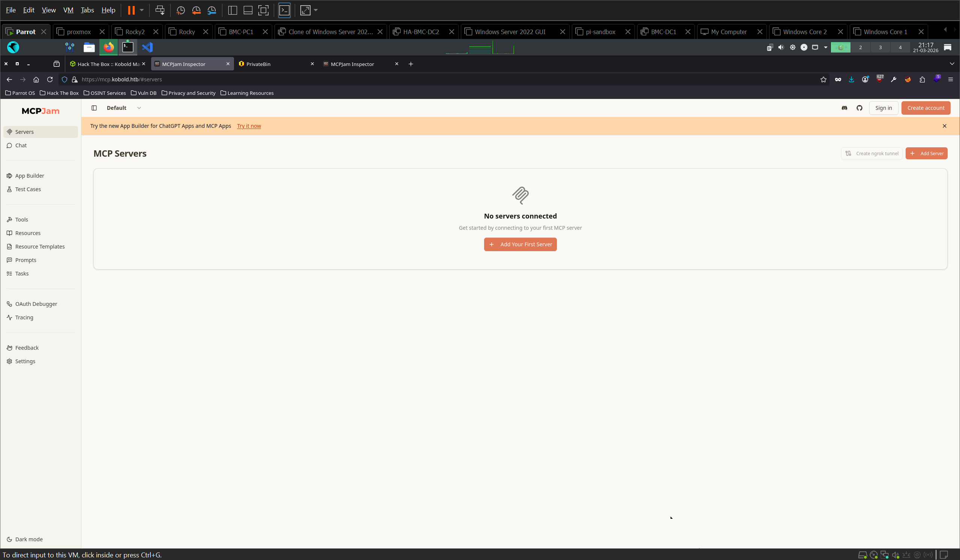Screen dimensions: 960x560
Task: Open the GitHub icon in MCPJam header
Action: [x=859, y=108]
